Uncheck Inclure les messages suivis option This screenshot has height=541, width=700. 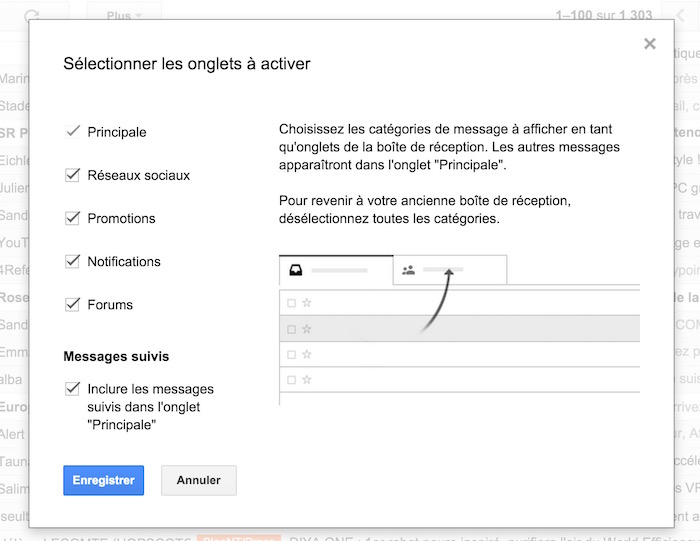pos(72,388)
